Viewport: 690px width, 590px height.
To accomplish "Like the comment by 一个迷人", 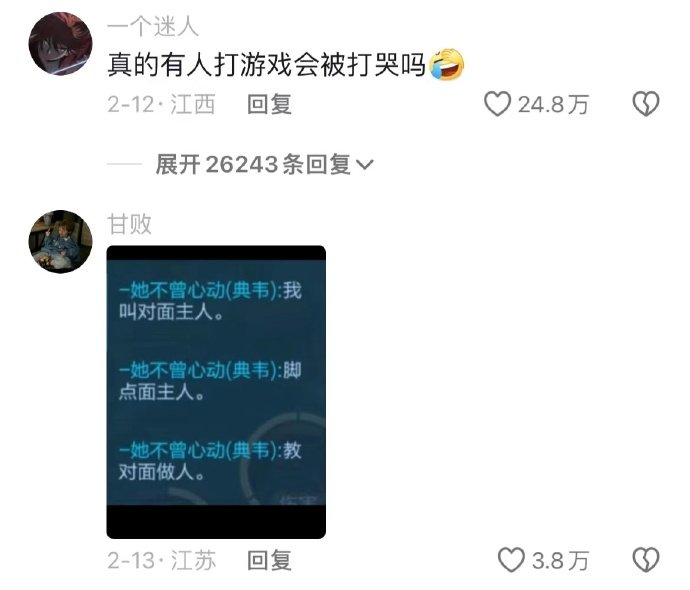I will [x=497, y=104].
